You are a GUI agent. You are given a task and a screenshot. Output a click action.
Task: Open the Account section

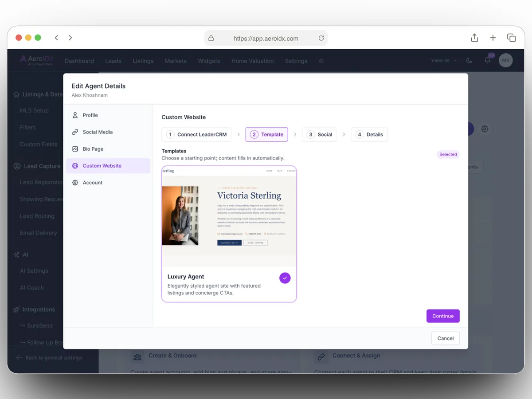108,183
